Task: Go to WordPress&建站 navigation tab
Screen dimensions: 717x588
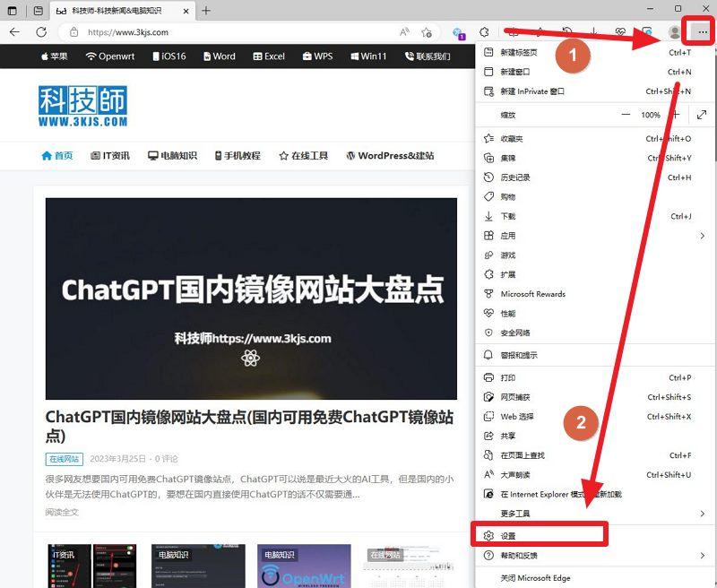Action: (390, 156)
